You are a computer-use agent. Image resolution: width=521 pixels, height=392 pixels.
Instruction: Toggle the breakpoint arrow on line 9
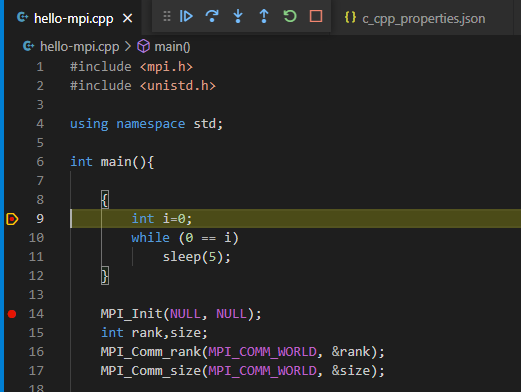12,219
